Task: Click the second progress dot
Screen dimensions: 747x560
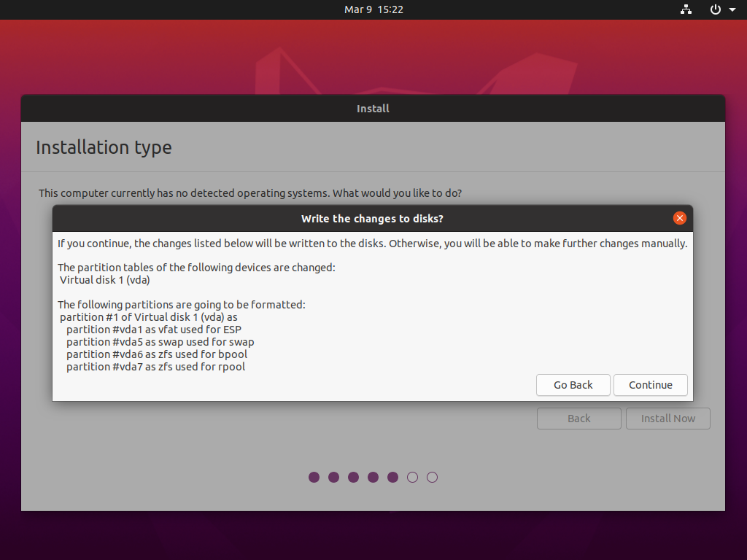Action: [x=333, y=477]
